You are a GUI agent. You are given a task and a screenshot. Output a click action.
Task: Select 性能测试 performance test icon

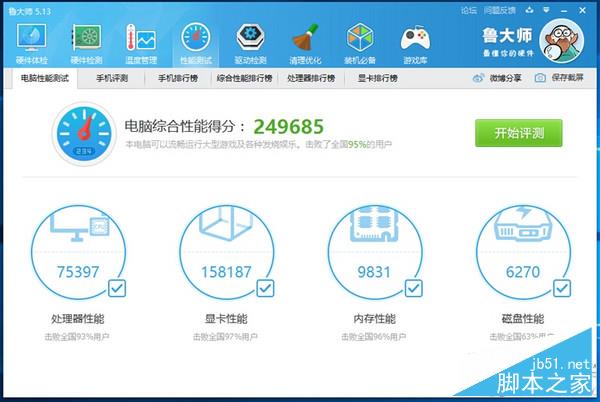(196, 37)
